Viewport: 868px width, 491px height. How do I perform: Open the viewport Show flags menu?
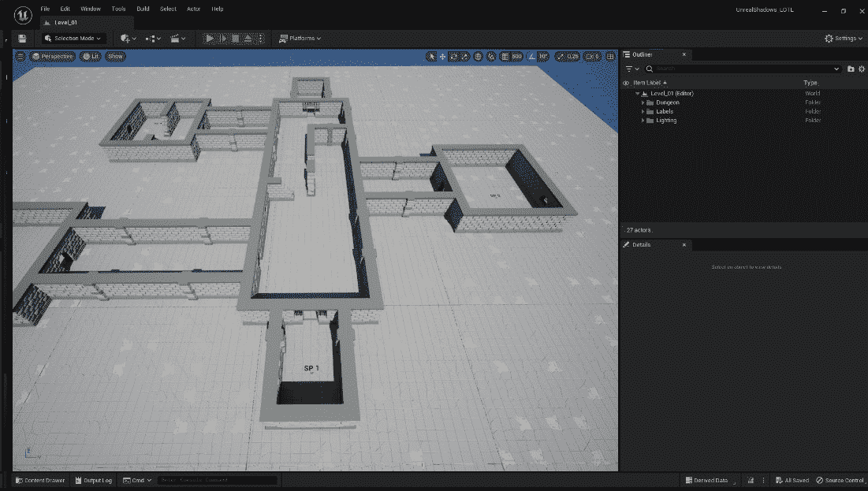[115, 57]
